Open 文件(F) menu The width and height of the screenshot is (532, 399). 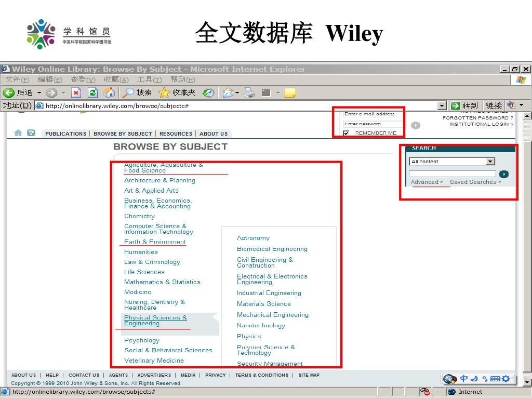(x=18, y=79)
